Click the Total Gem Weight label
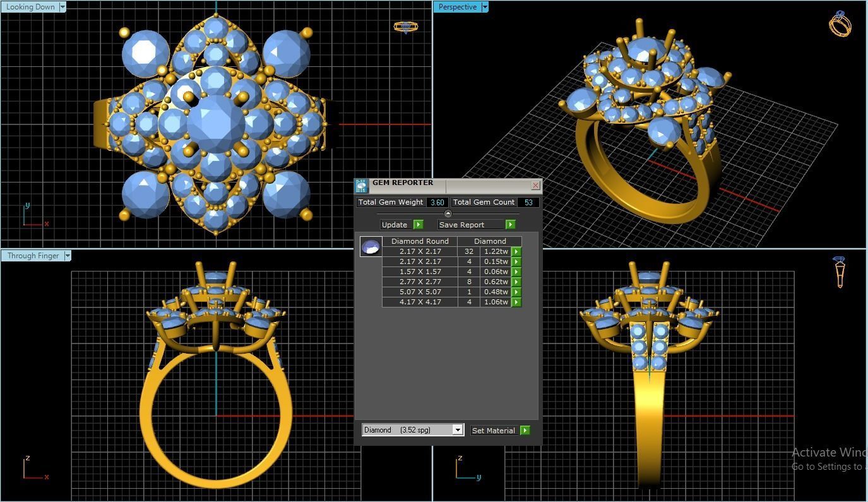The height and width of the screenshot is (502, 868). point(391,202)
